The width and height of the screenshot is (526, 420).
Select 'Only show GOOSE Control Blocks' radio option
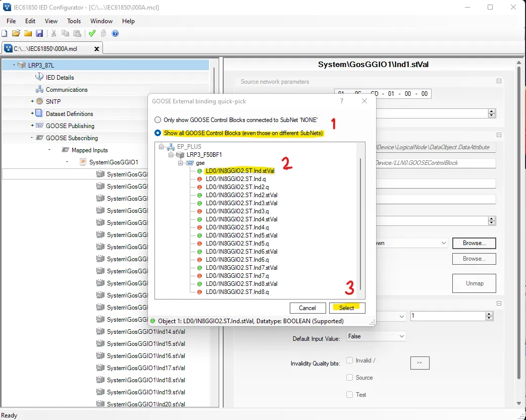click(x=157, y=119)
